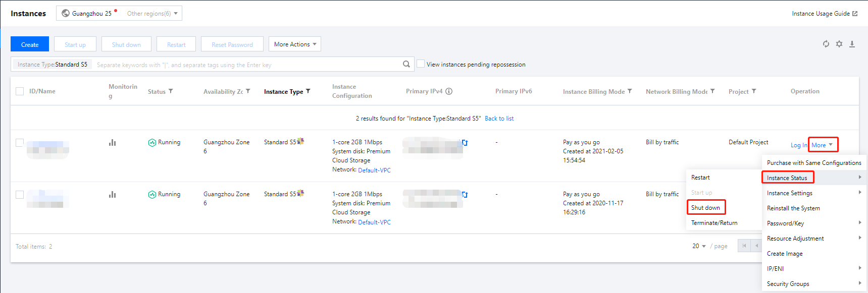Open the column settings gear icon
This screenshot has width=868, height=293.
[x=839, y=44]
